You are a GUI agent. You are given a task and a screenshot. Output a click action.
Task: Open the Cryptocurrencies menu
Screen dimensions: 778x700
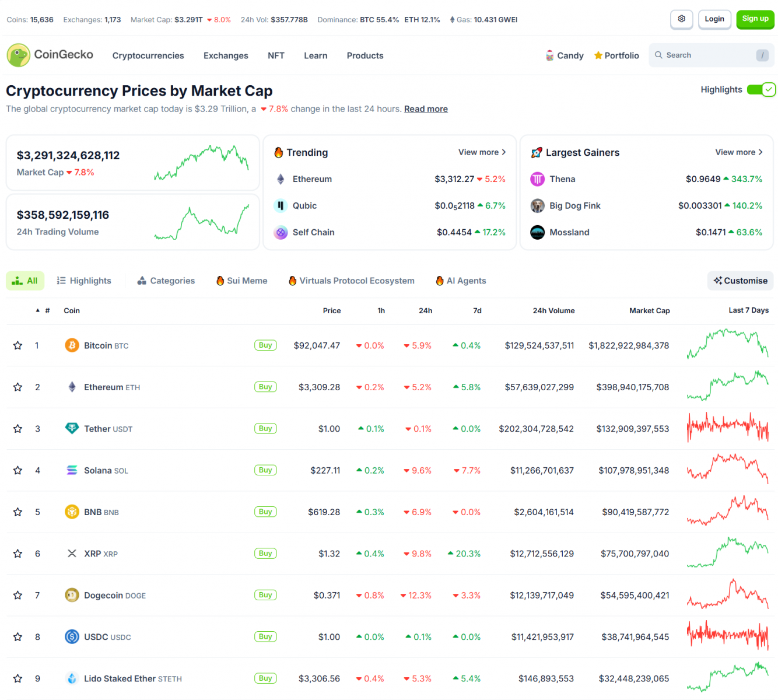148,56
